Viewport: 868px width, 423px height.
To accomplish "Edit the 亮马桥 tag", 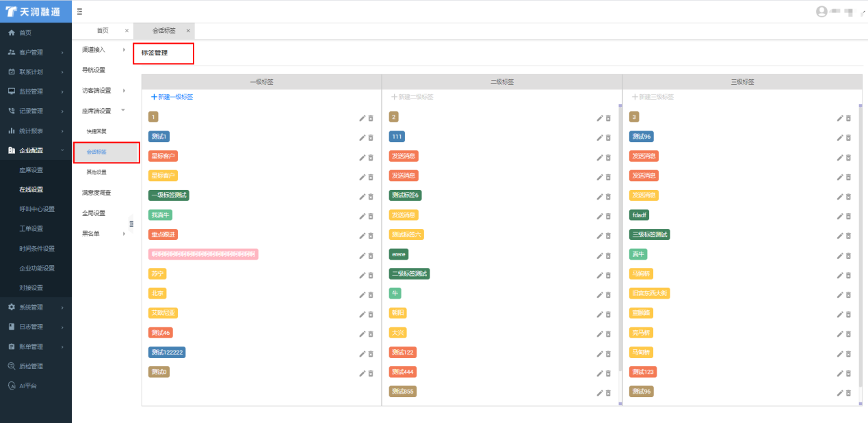I will coord(840,334).
